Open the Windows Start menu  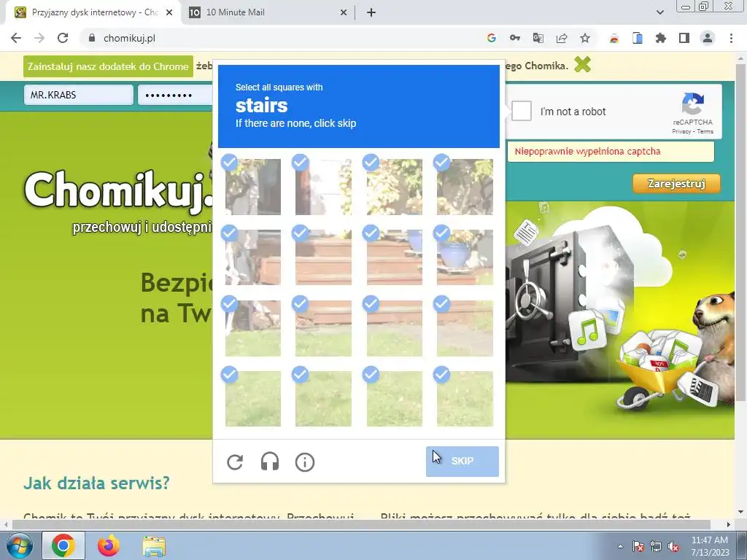[x=19, y=545]
